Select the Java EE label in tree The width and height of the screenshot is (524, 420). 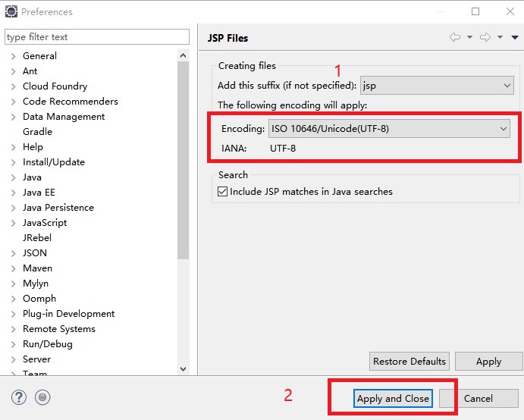tap(39, 193)
